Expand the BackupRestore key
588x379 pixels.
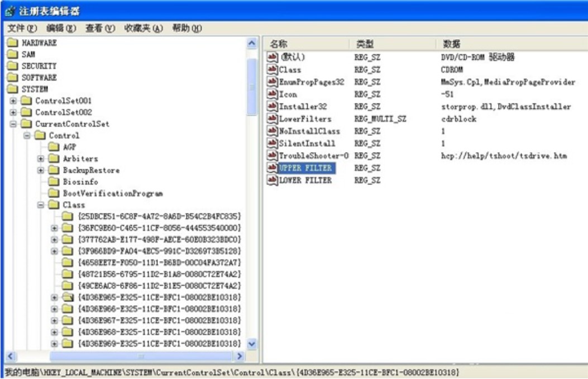(x=41, y=170)
